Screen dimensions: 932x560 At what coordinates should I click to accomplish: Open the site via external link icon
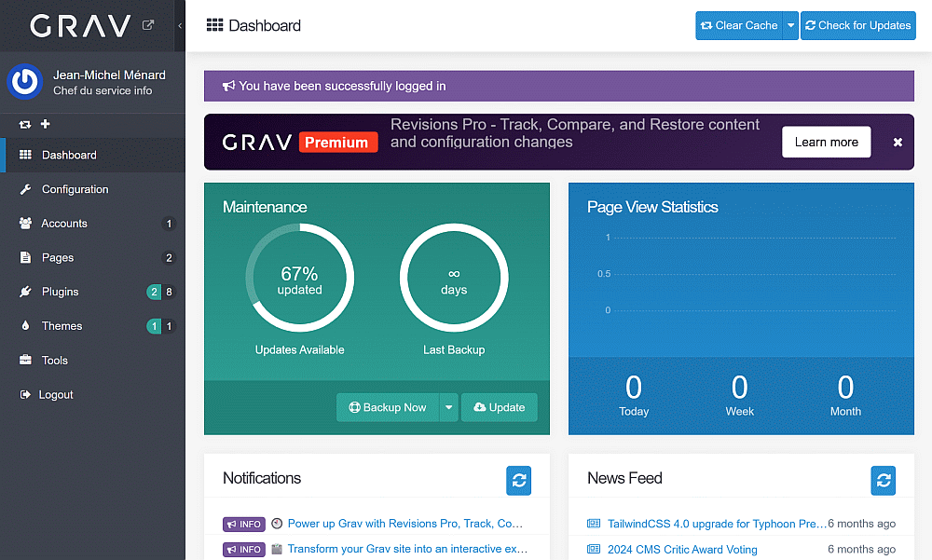coord(148,25)
